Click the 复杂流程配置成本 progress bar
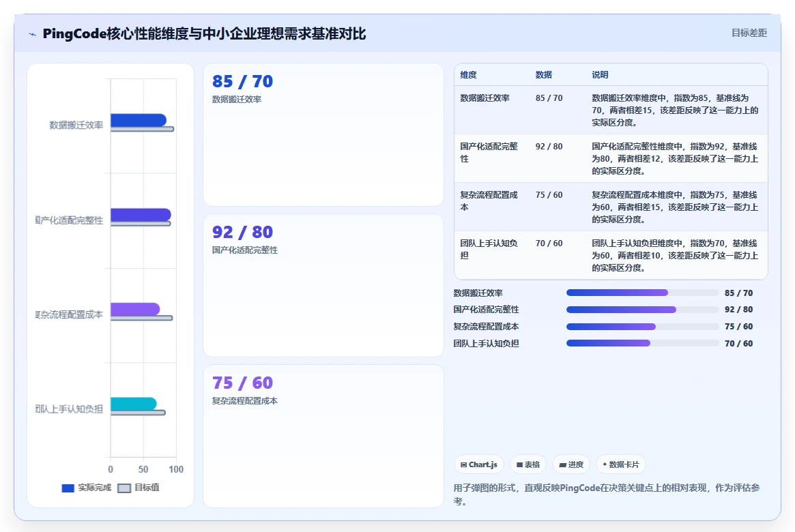Image resolution: width=795 pixels, height=532 pixels. [x=642, y=327]
